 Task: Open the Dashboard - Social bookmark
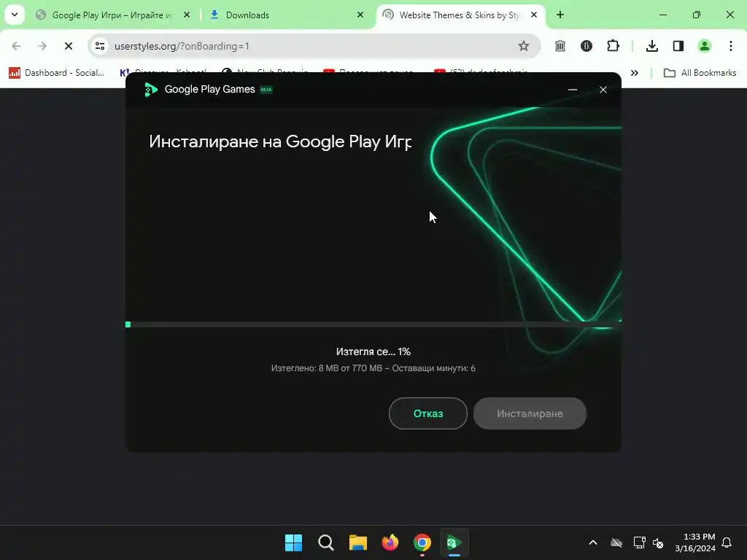(x=57, y=73)
